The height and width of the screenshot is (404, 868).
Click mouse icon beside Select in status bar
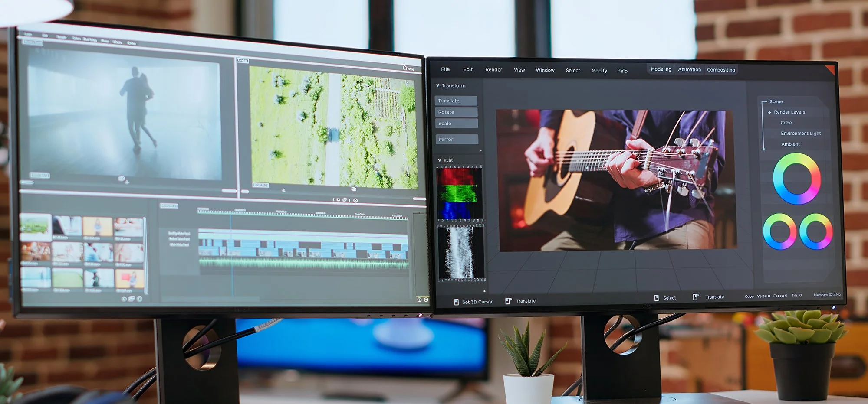click(656, 298)
